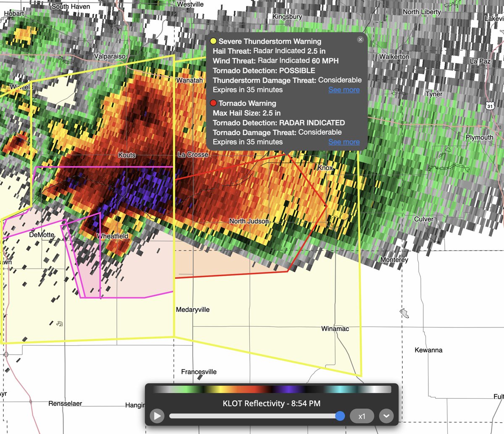Click the DeMotte town label
Viewport: 504px width, 434px height.
[42, 235]
